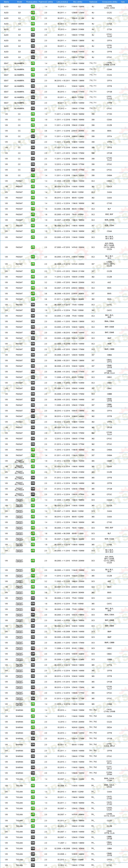The image size is (128, 868).
Task: Click the engine code cell CAVA, CTHA, CNWB
Action: [110, 710]
